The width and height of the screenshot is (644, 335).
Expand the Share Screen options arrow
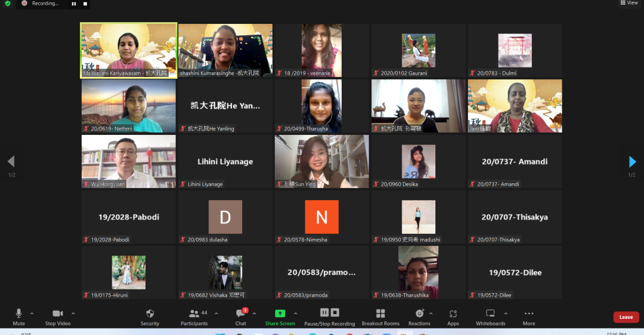(x=296, y=313)
